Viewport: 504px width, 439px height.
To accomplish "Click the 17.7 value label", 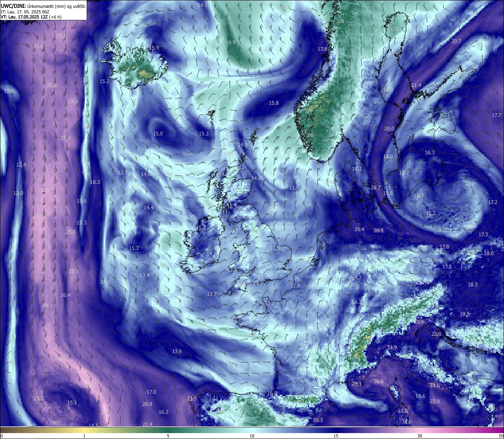I will 497,115.
